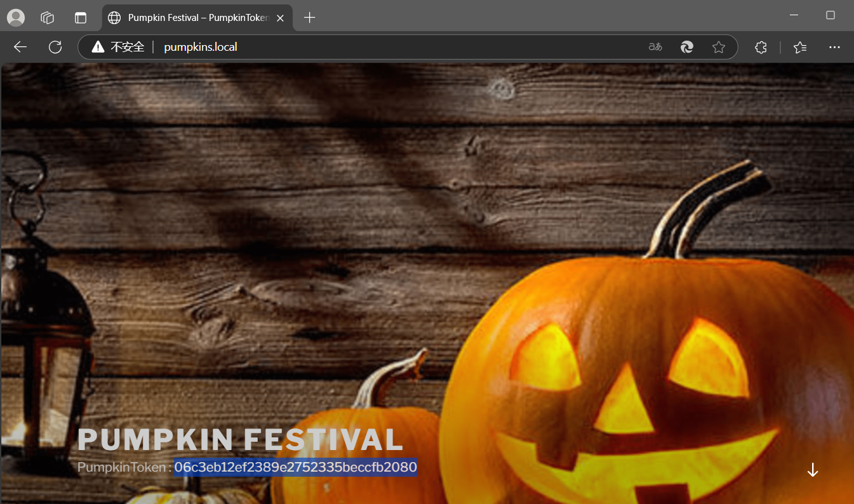Open the extensions puzzle icon
The image size is (854, 504).
coord(761,47)
